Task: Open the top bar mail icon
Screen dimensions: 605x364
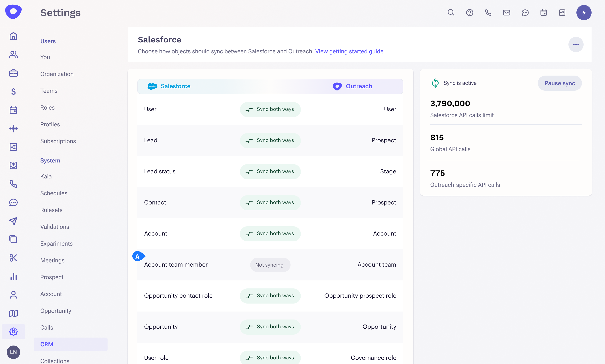Action: [506, 13]
